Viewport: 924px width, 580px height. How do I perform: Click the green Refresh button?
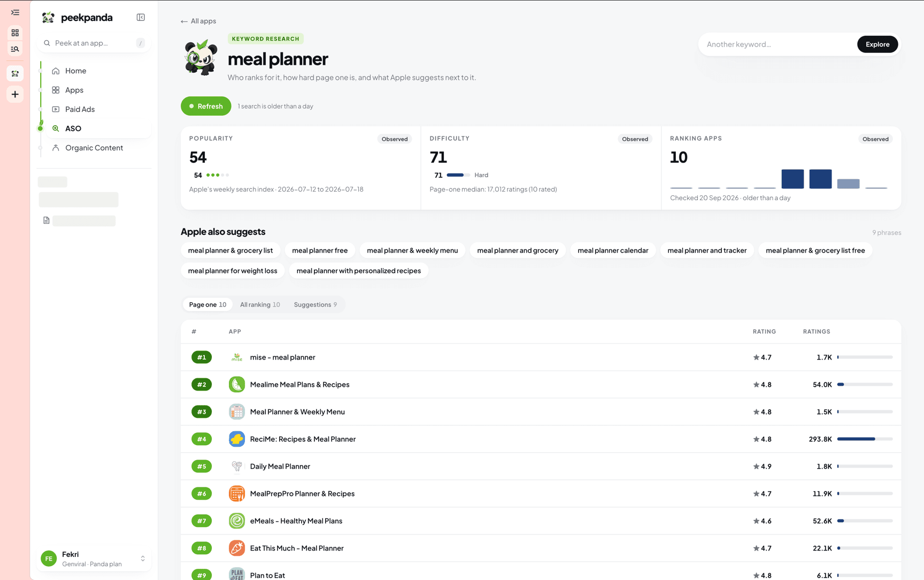(206, 106)
